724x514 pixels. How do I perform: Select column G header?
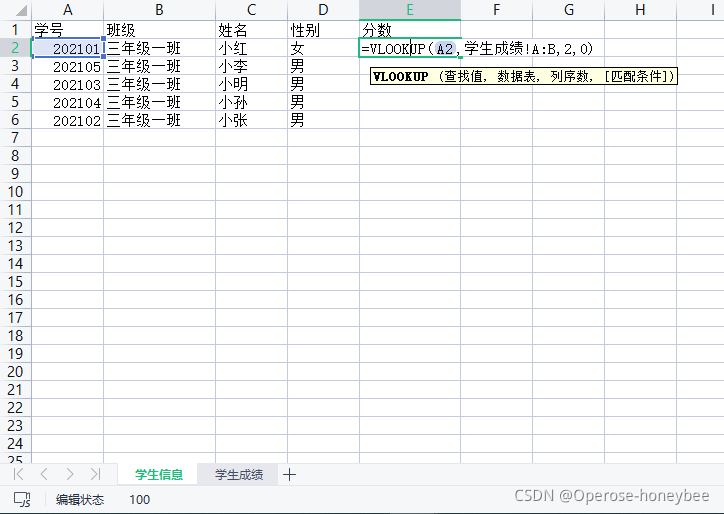tap(568, 10)
